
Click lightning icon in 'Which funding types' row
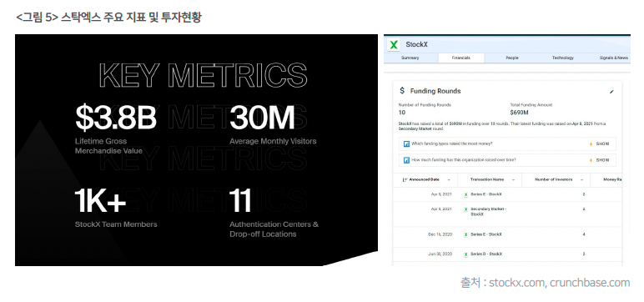(x=591, y=143)
